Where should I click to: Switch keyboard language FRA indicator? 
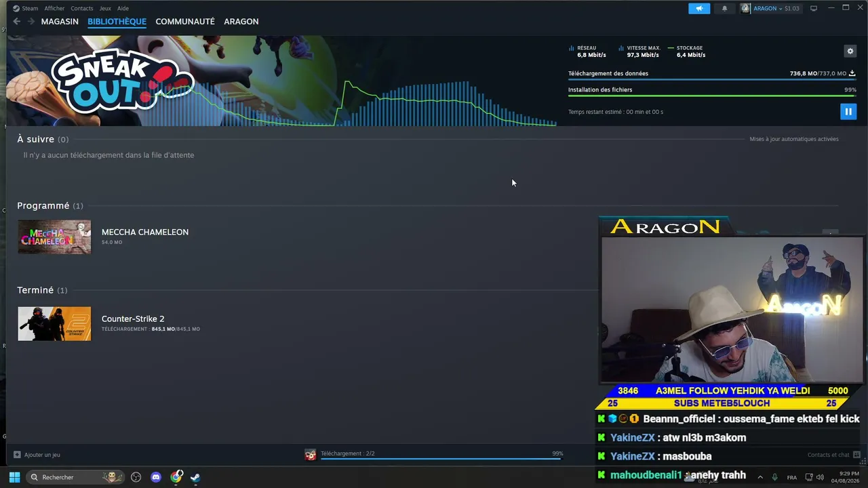tap(792, 478)
